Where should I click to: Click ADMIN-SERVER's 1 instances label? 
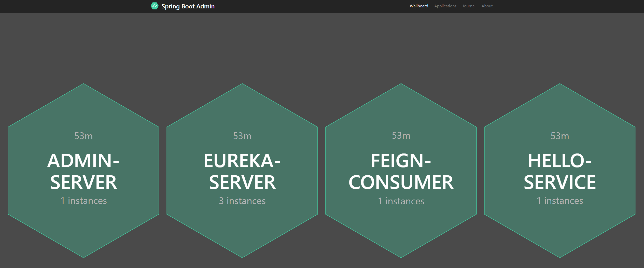coord(83,201)
